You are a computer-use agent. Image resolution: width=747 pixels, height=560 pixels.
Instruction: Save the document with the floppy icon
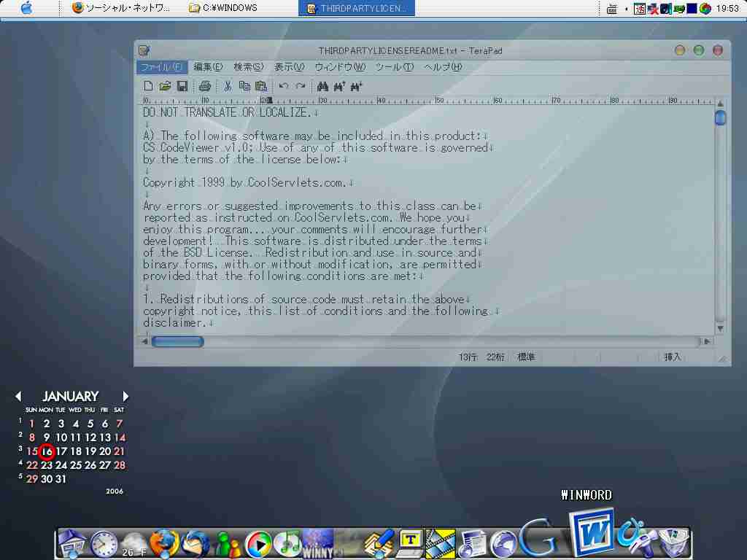(182, 86)
